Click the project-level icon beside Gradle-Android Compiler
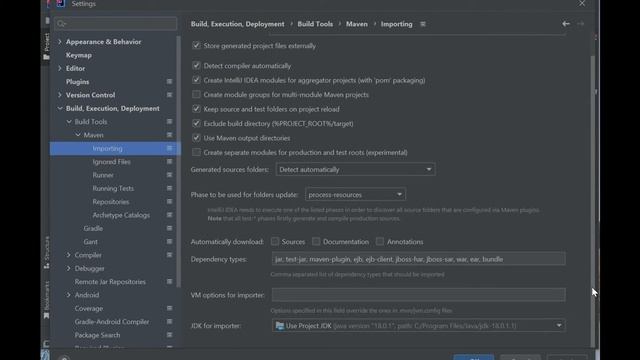640x360 pixels. 169,322
